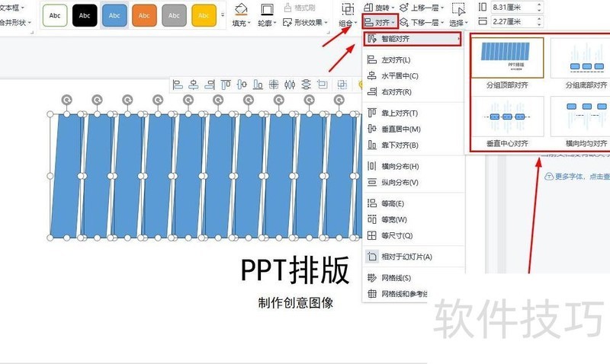Choose 等高(E) equal height menu item
This screenshot has height=364, width=610.
pos(413,203)
